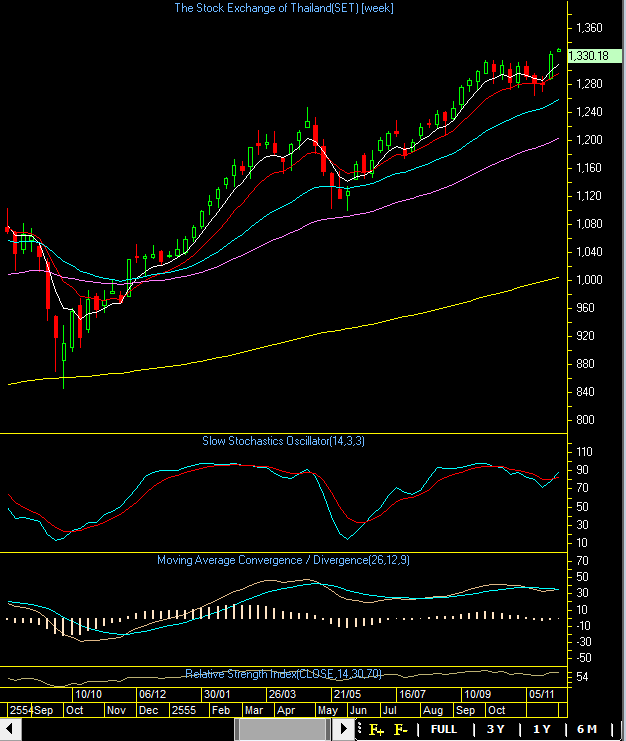Switch chart to 3Y range
This screenshot has width=626, height=741.
tap(495, 729)
